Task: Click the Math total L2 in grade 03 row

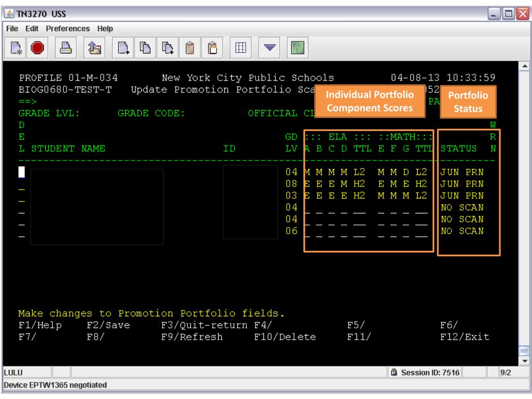Action: (421, 196)
